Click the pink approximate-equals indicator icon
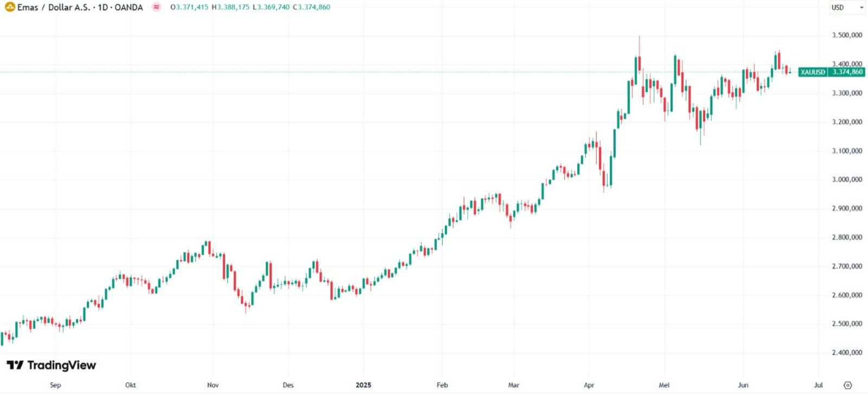 (x=156, y=8)
